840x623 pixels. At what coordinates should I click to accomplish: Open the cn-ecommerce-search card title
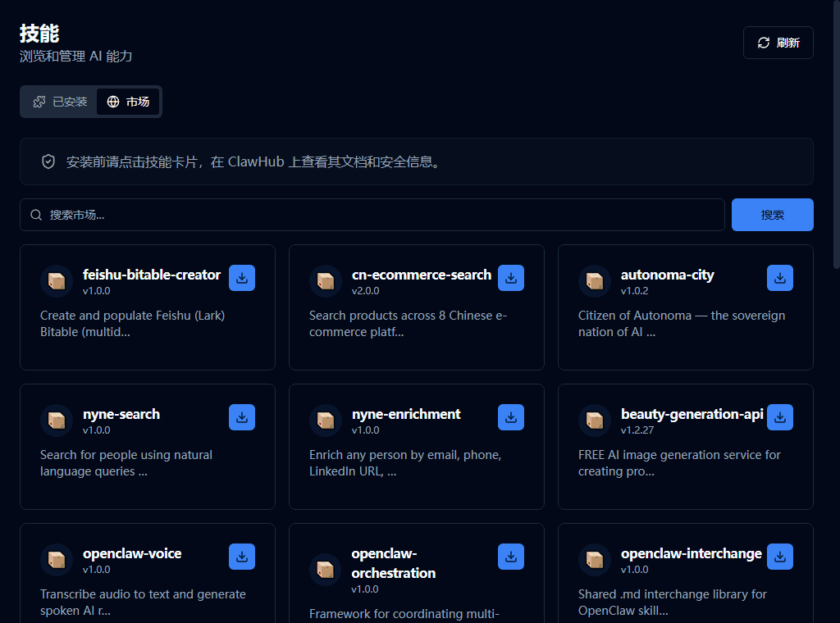click(422, 275)
